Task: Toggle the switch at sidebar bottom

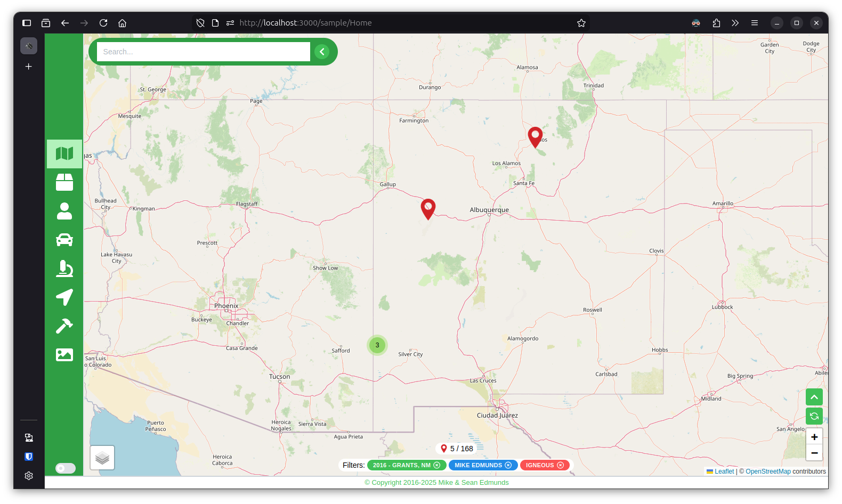Action: pyautogui.click(x=66, y=468)
